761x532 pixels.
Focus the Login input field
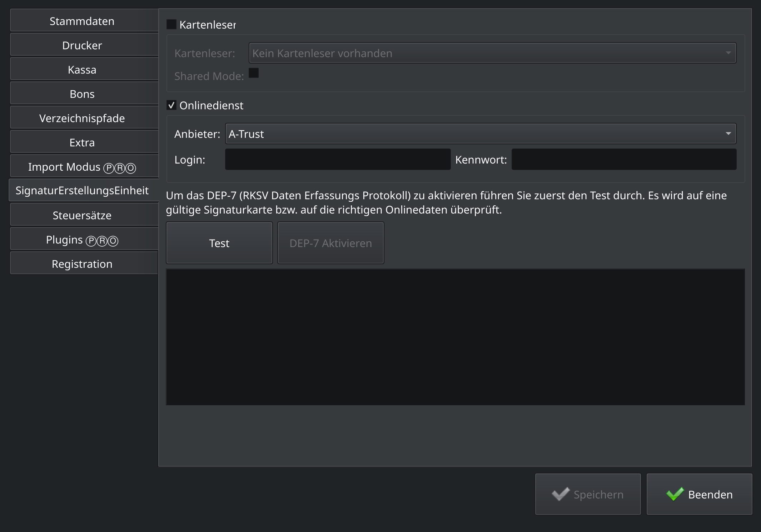tap(338, 159)
